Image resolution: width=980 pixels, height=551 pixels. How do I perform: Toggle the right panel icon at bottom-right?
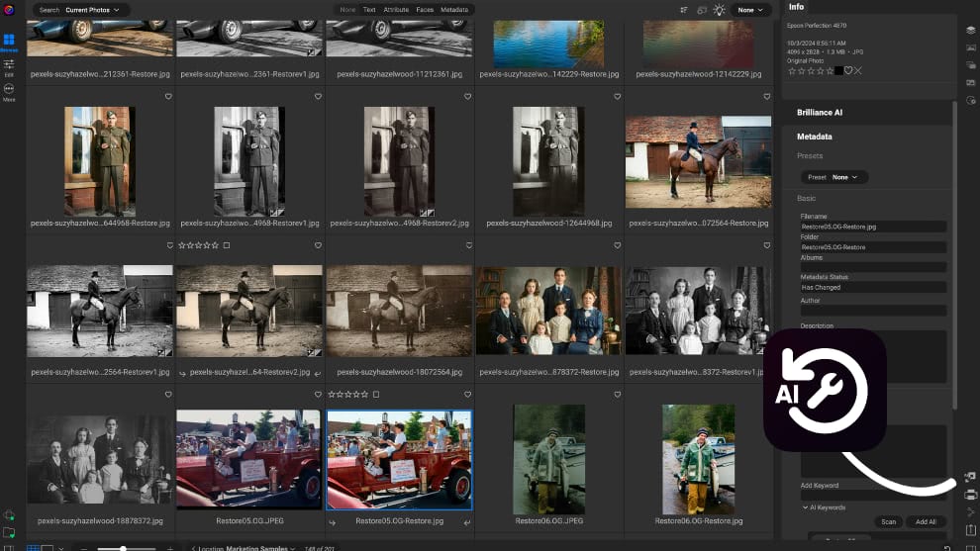(x=971, y=548)
